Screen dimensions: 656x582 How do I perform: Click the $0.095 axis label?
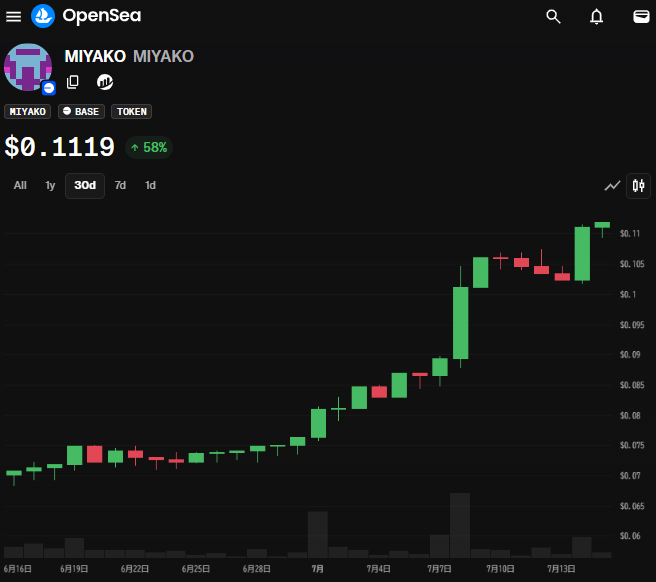click(632, 325)
